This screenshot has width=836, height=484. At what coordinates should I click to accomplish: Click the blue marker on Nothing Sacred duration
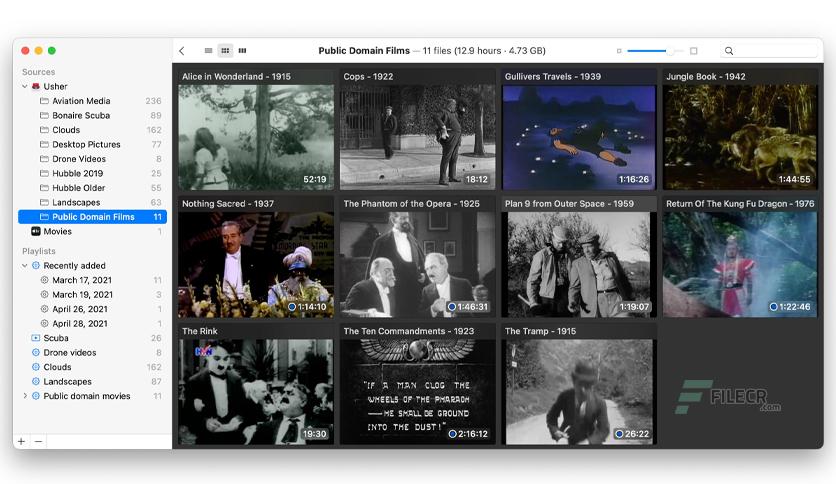pos(292,307)
